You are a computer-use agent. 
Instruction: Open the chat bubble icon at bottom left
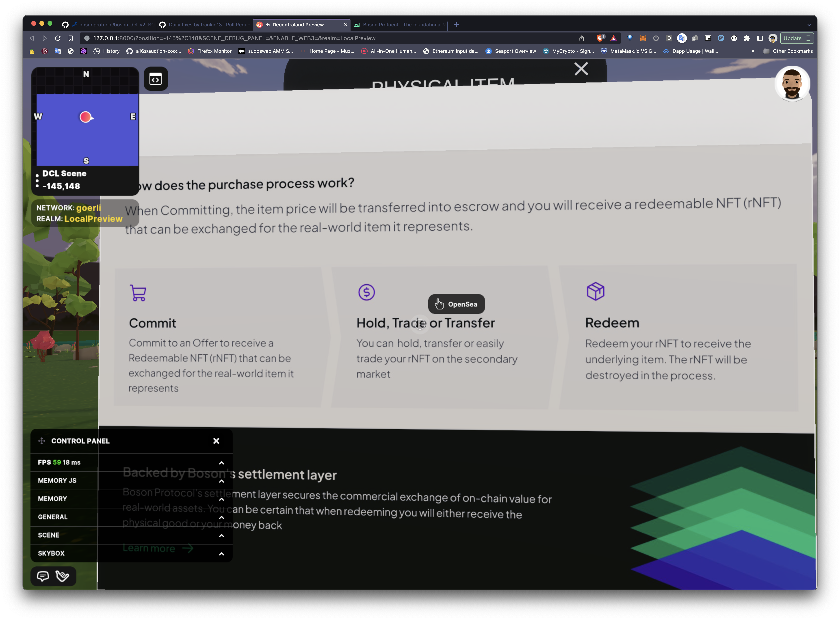(43, 576)
